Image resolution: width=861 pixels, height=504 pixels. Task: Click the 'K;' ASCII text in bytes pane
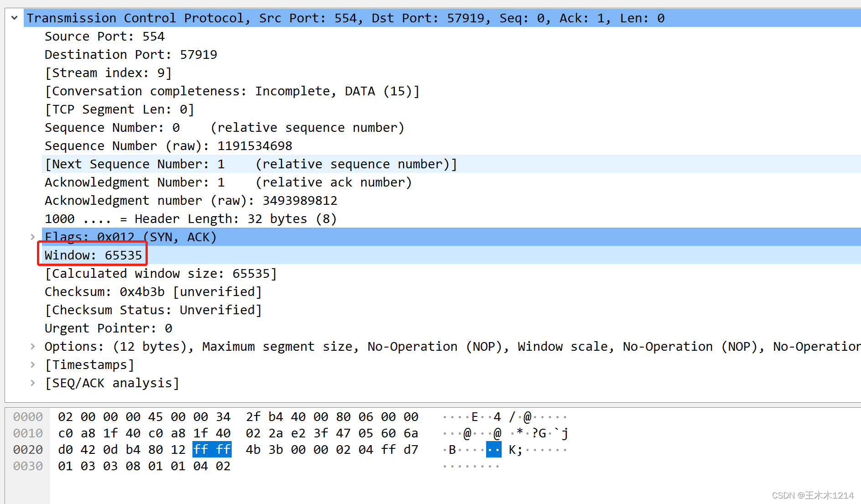(516, 449)
